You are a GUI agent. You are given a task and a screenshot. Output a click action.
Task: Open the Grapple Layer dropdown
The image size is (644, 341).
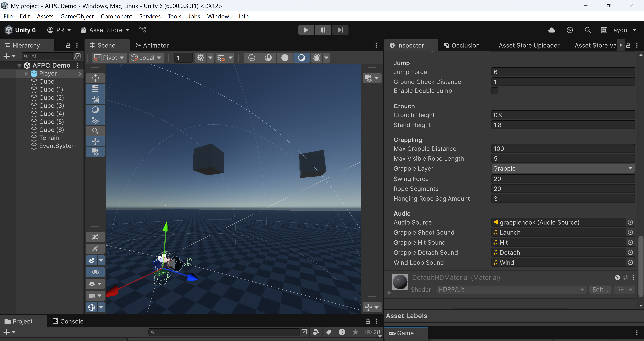563,169
